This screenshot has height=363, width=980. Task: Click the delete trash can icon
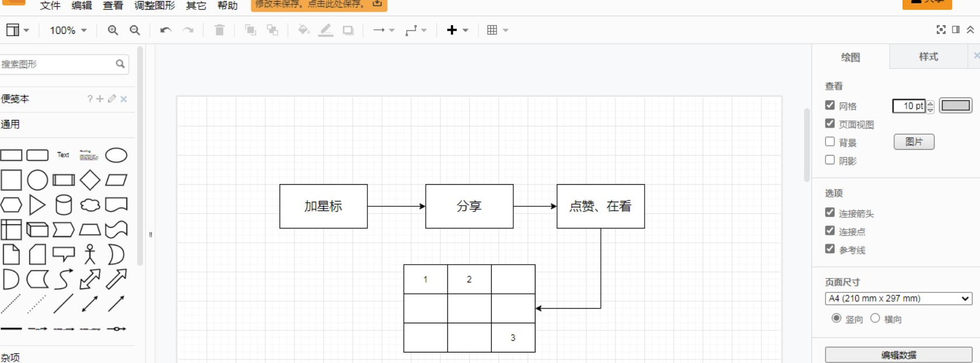(219, 30)
